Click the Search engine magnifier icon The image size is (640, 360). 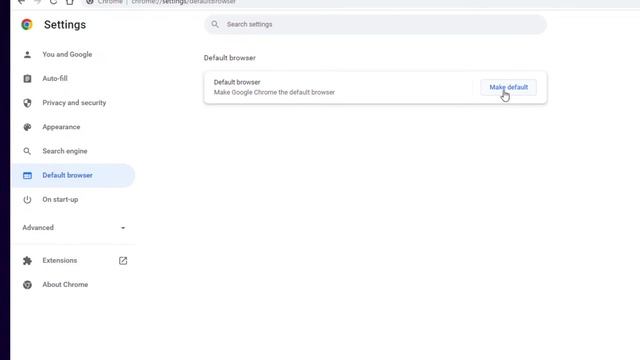click(27, 151)
